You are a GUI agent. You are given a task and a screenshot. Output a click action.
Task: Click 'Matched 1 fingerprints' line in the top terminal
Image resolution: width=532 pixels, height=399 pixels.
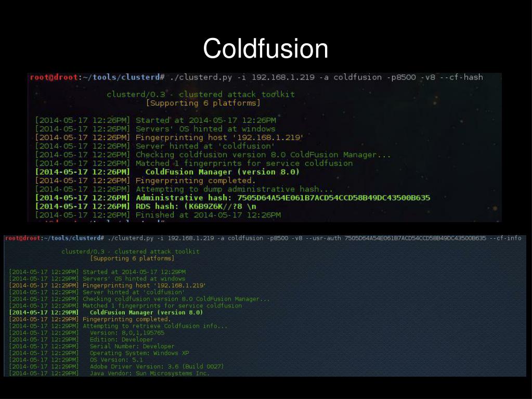pos(244,163)
